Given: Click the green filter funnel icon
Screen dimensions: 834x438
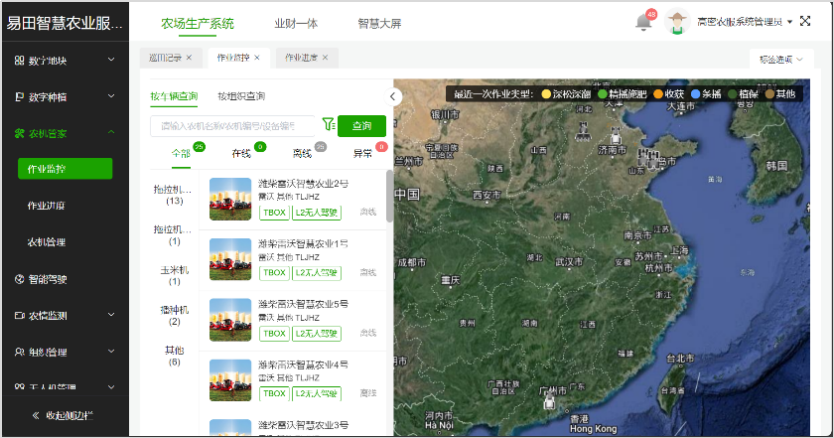Looking at the screenshot, I should coord(327,125).
